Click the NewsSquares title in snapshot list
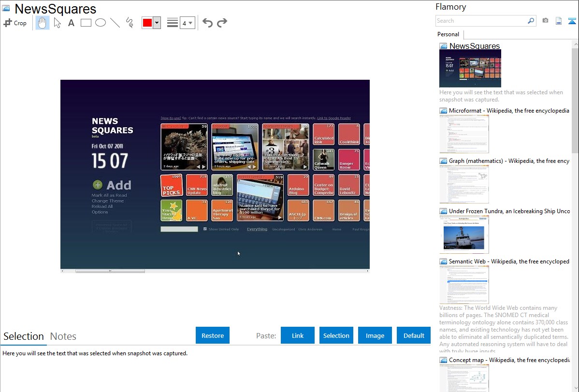Screen dimensions: 579x392 pyautogui.click(x=475, y=46)
